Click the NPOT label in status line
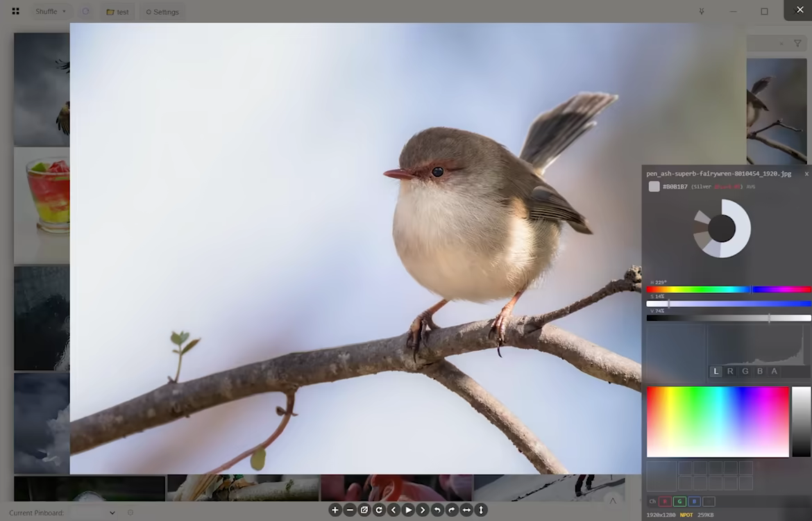Viewport: 812px width, 521px height. pos(686,515)
